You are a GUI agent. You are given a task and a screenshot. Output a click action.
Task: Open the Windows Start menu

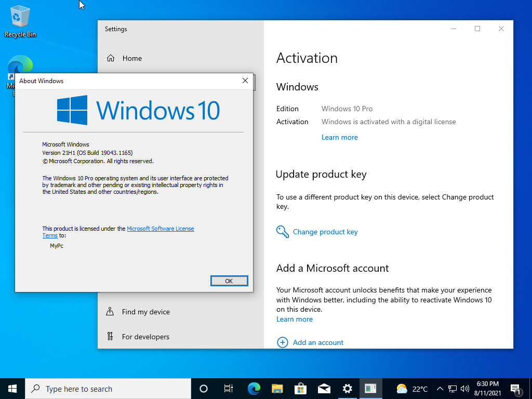coord(12,389)
